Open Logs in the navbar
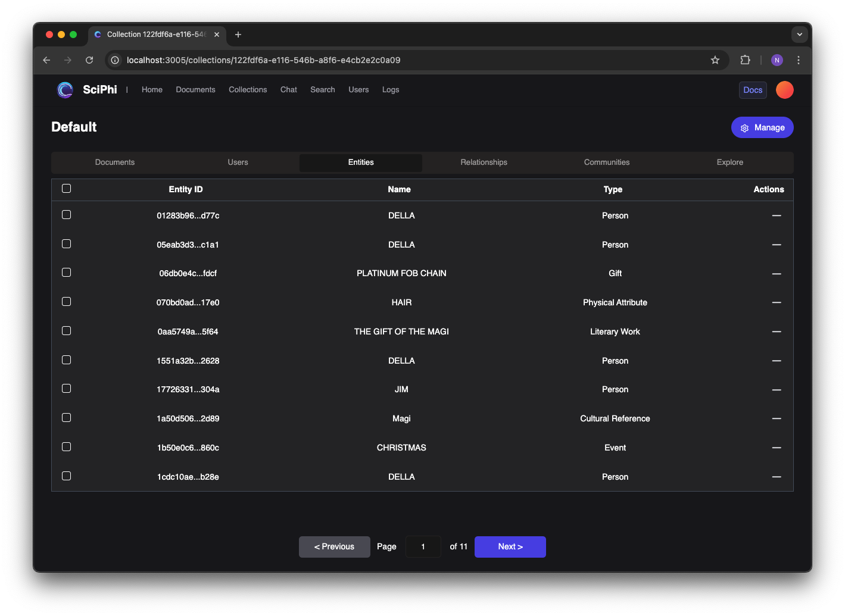This screenshot has width=845, height=616. click(391, 90)
